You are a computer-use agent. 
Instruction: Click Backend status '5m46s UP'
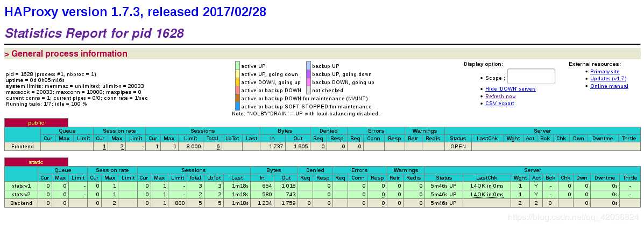pyautogui.click(x=443, y=203)
